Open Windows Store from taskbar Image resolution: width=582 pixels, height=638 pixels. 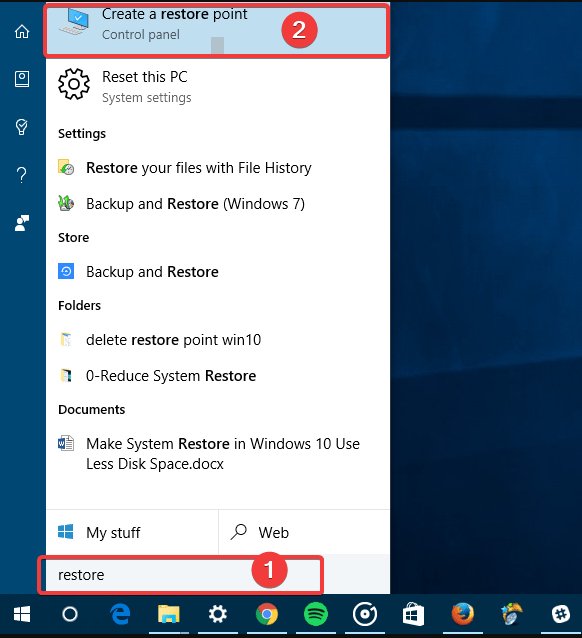[413, 614]
